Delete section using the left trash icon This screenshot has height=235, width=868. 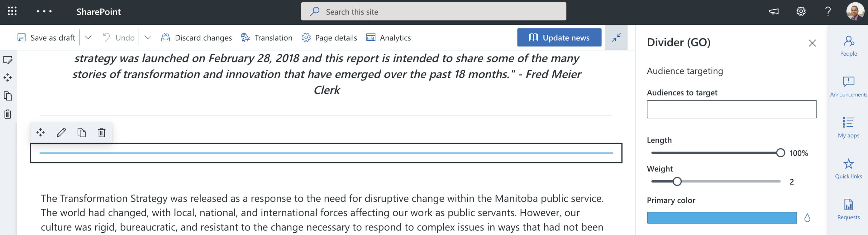click(8, 114)
